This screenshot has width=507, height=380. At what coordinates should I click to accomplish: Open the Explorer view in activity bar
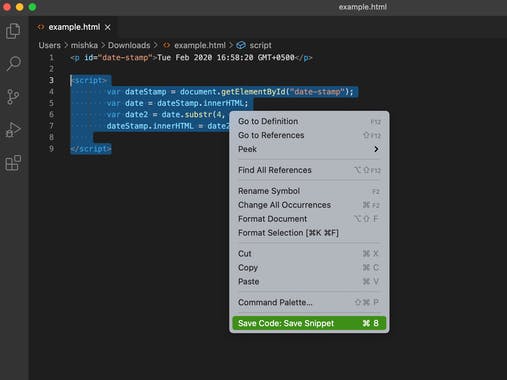(x=13, y=31)
